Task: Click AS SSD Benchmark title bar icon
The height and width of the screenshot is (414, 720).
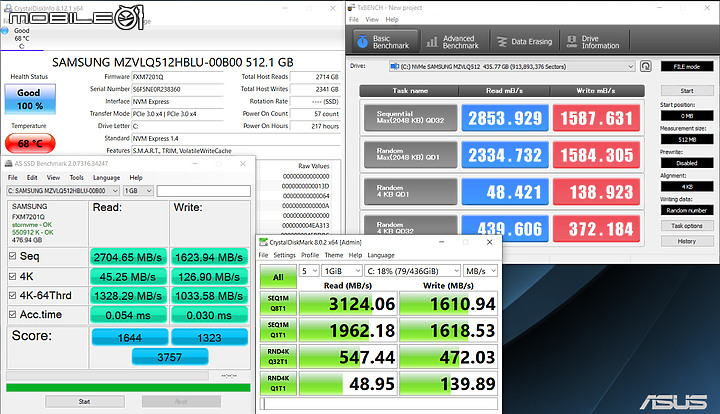Action: tap(8, 163)
